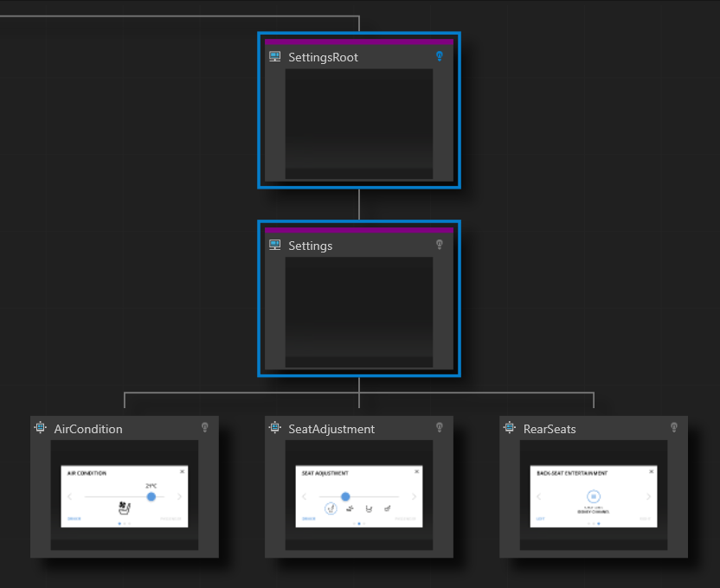Select the Settings node title
This screenshot has height=588, width=720.
click(x=310, y=246)
